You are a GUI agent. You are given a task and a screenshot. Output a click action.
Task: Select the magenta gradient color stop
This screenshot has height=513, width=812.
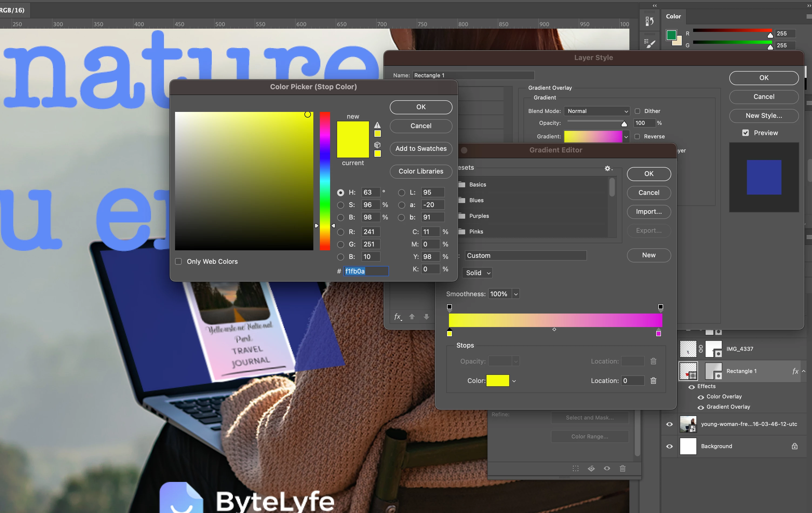click(658, 334)
